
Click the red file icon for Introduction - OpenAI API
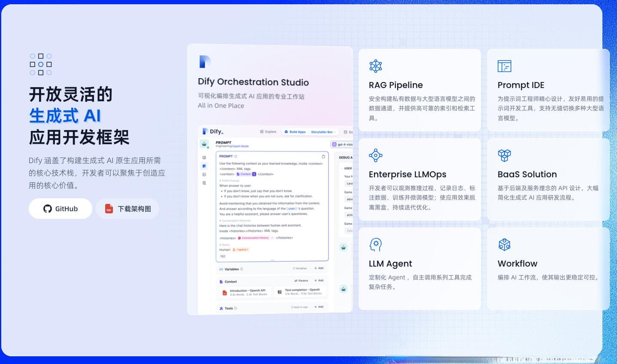224,292
